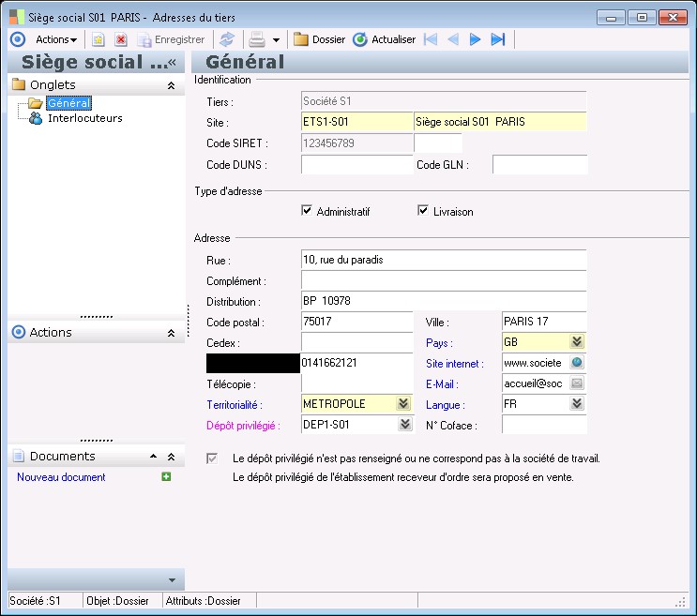The height and width of the screenshot is (616, 697).
Task: Uncheck the Administratif checkbox
Action: [x=307, y=211]
